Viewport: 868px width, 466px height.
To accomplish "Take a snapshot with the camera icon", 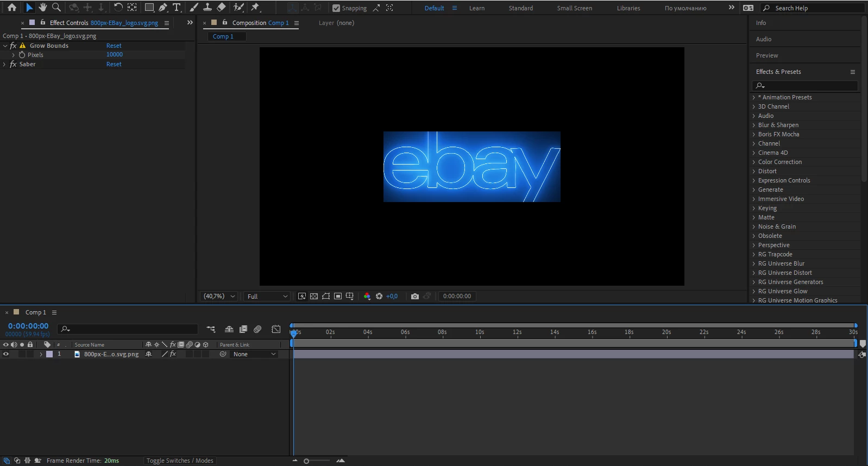I will click(415, 296).
